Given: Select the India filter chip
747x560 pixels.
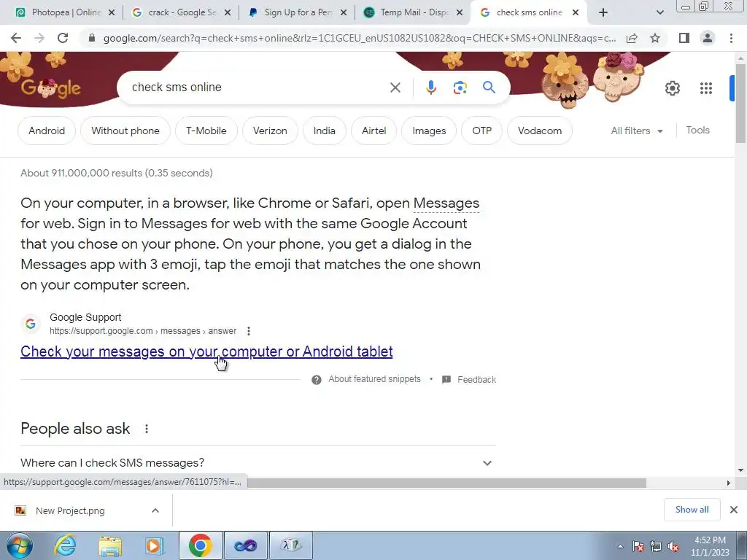Looking at the screenshot, I should tap(325, 131).
